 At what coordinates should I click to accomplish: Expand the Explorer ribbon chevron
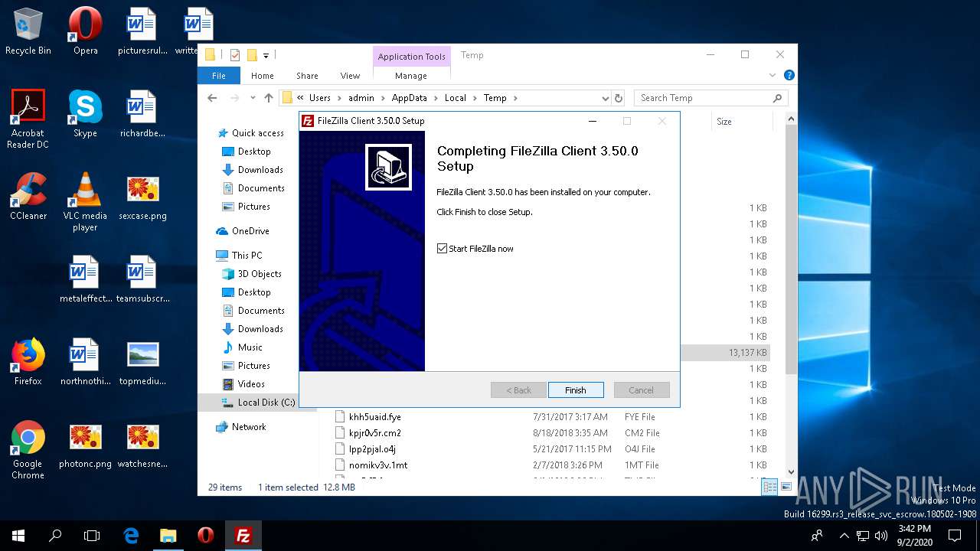773,76
